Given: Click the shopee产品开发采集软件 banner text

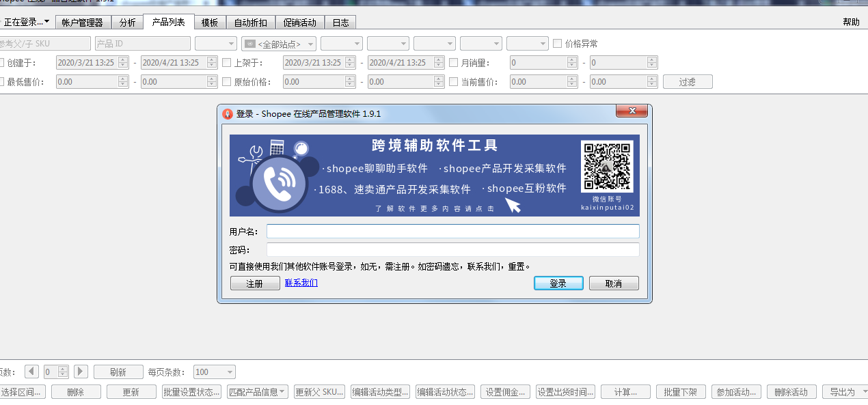Looking at the screenshot, I should click(505, 169).
